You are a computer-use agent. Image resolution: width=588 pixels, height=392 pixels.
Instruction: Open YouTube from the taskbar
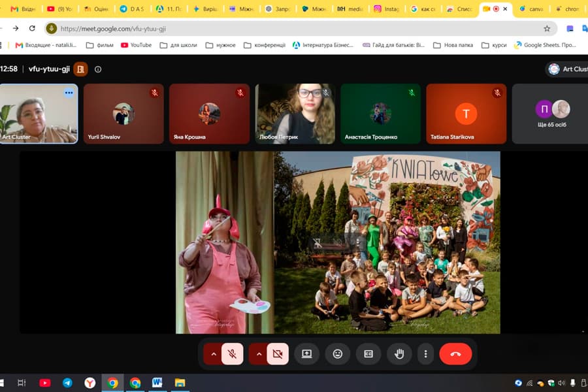[x=44, y=383]
